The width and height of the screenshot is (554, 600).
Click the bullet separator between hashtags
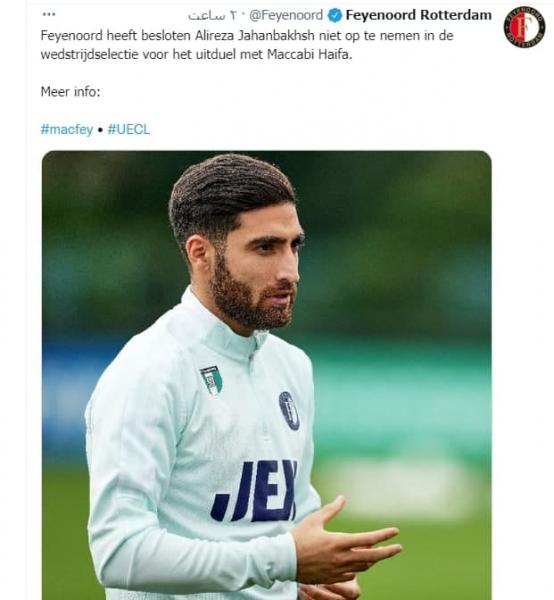pos(100,130)
